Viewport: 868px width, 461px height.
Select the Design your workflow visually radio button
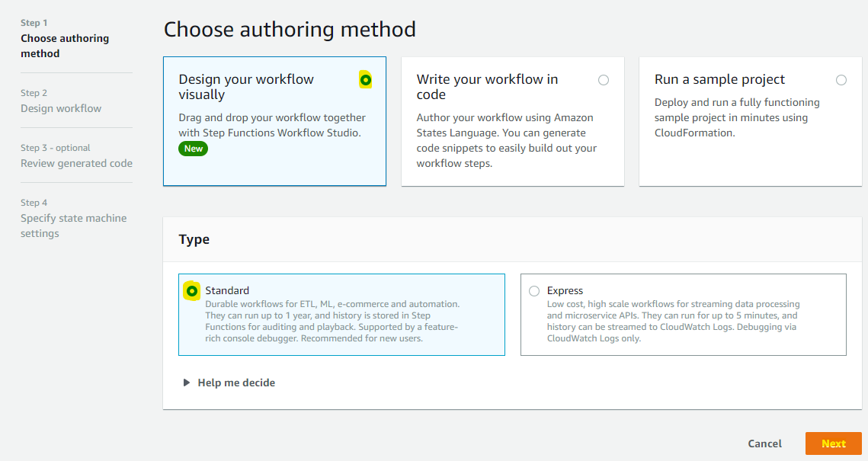click(x=366, y=80)
